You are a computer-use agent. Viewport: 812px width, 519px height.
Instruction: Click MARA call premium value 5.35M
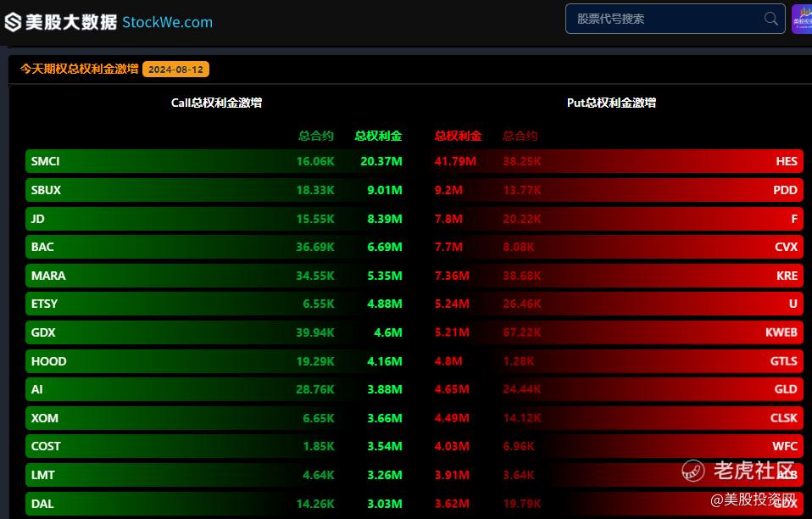(x=384, y=276)
